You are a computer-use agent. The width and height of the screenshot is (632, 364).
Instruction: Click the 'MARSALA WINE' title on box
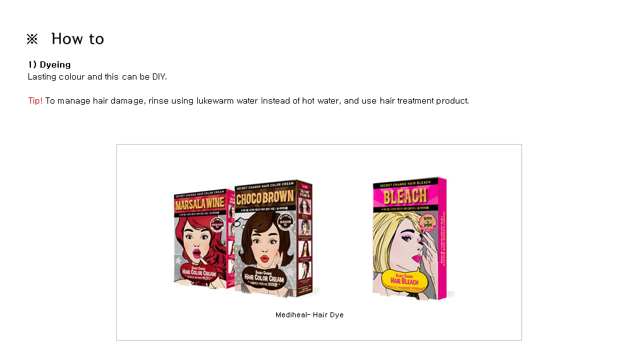200,204
